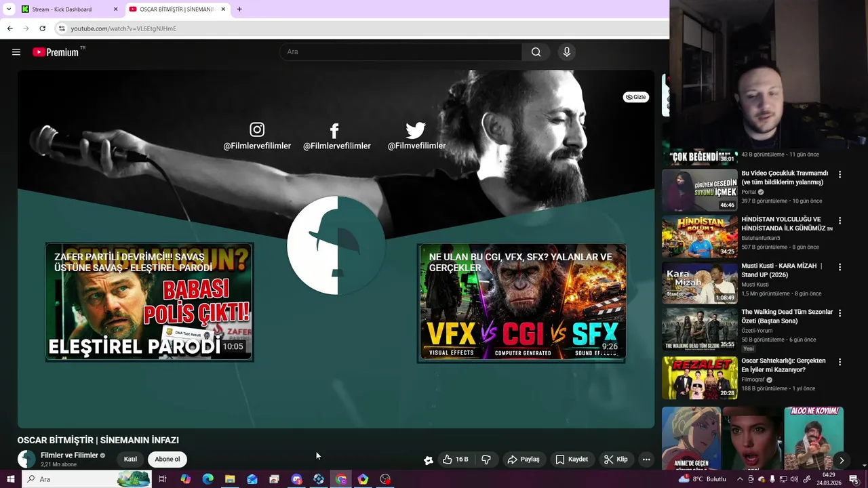Open Filmler ve Filimler channel name

(69, 455)
